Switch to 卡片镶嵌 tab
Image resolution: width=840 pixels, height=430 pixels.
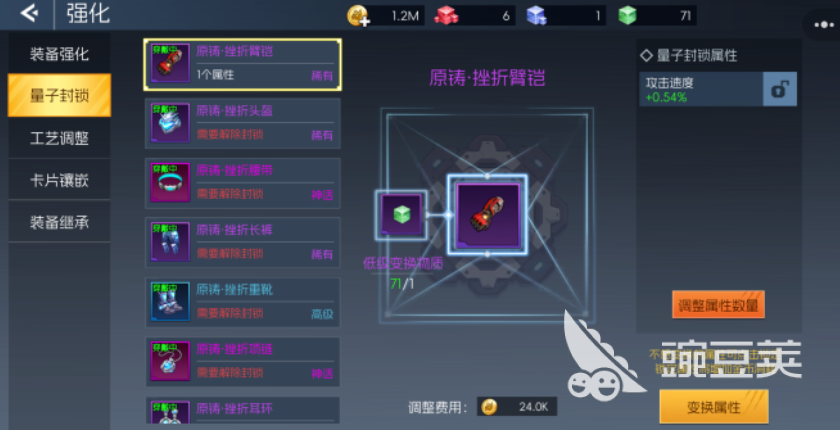[59, 180]
